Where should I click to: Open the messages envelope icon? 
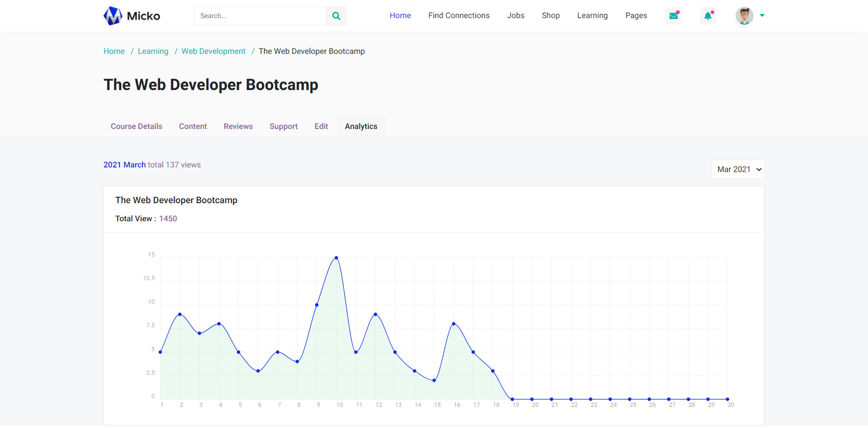click(673, 16)
